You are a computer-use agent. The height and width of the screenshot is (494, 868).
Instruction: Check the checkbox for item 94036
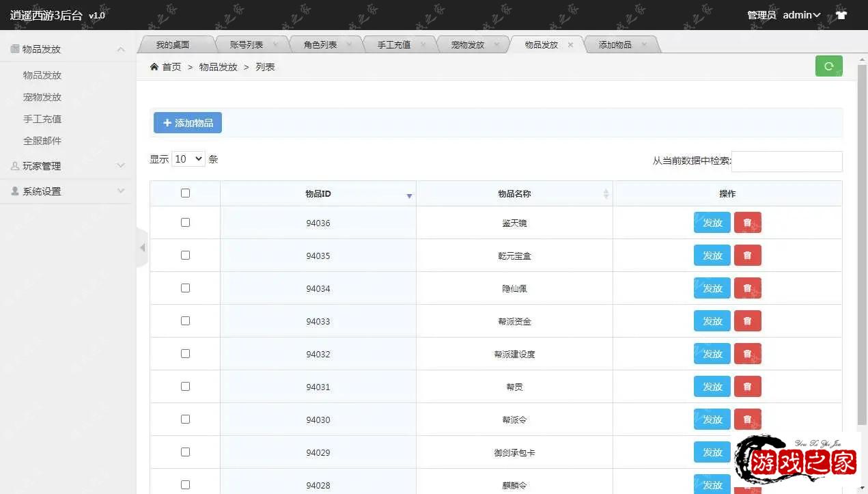(185, 223)
